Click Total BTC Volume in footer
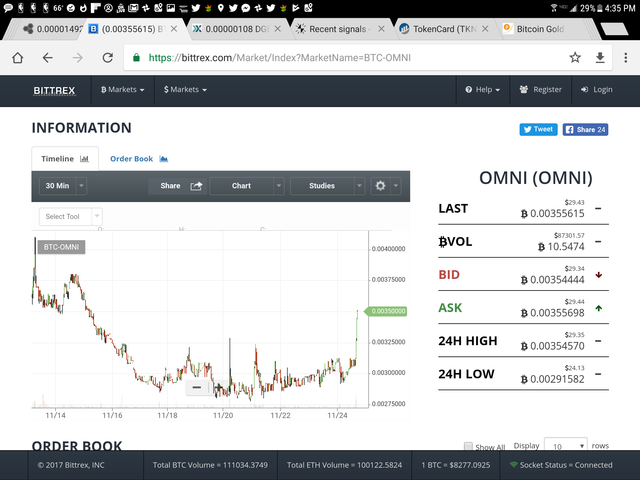Image resolution: width=640 pixels, height=480 pixels. point(210,465)
